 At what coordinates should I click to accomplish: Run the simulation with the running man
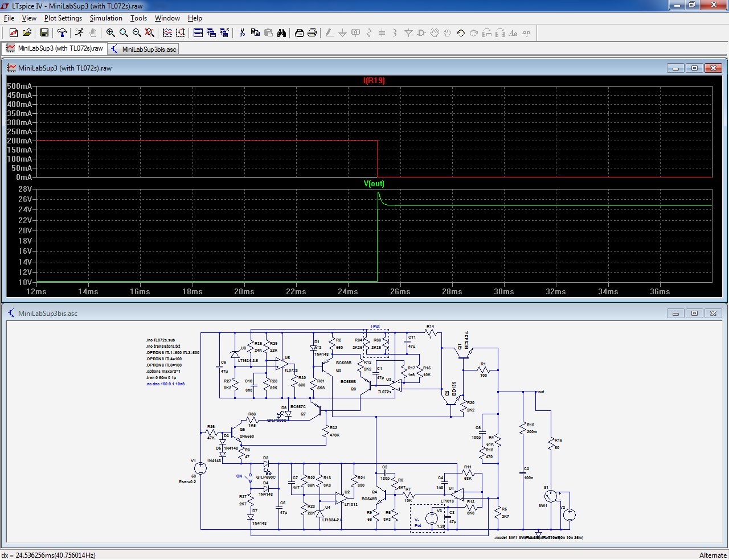(79, 33)
